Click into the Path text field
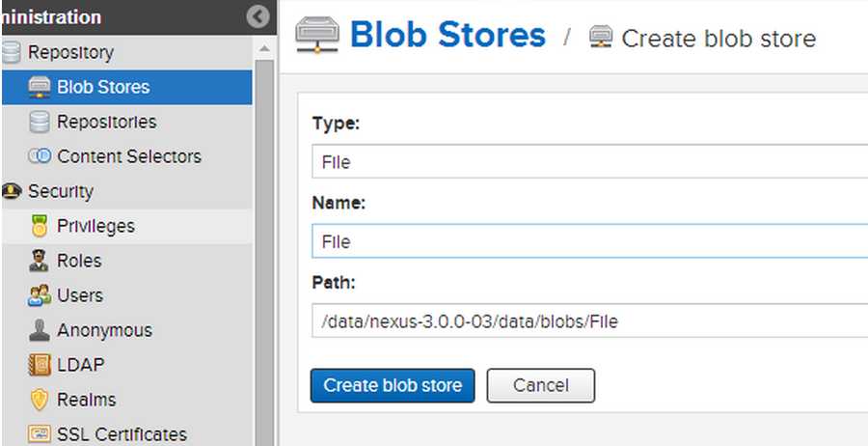 click(589, 321)
